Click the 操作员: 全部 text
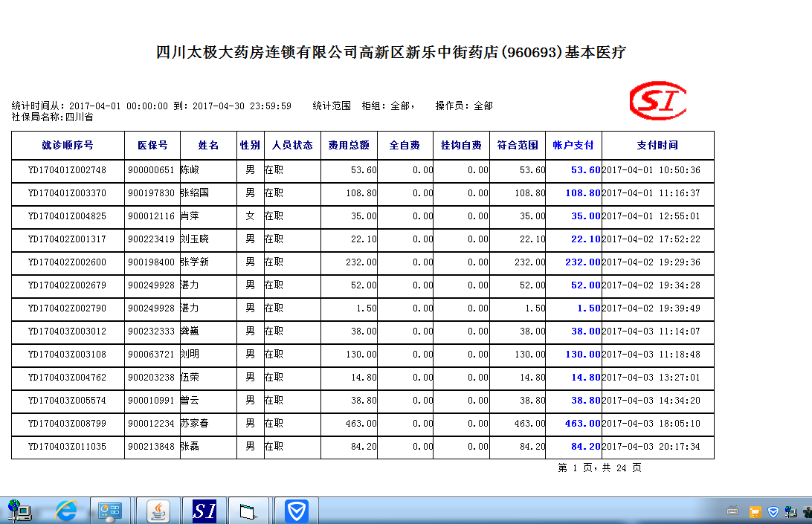Image resolution: width=812 pixels, height=524 pixels. point(464,106)
